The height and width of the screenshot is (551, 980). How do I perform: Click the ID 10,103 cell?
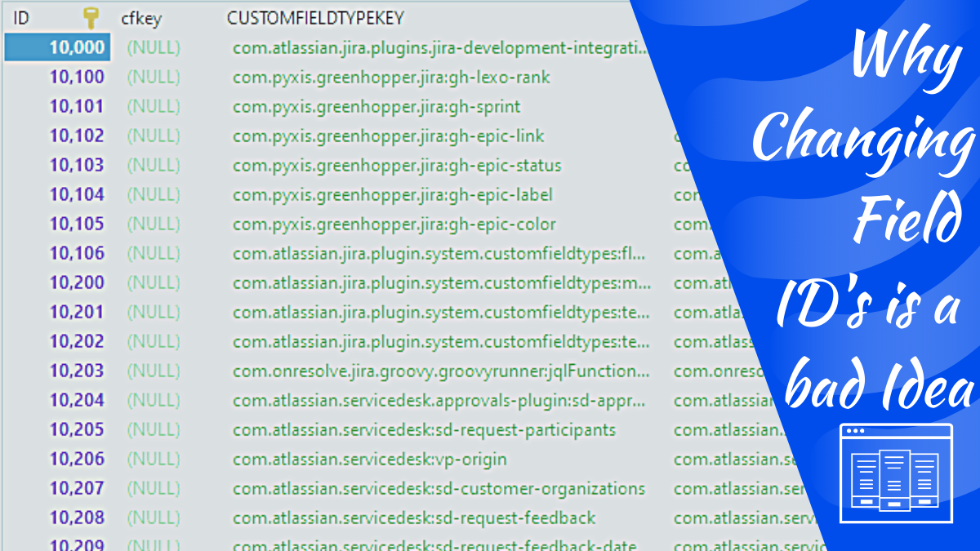tap(77, 166)
